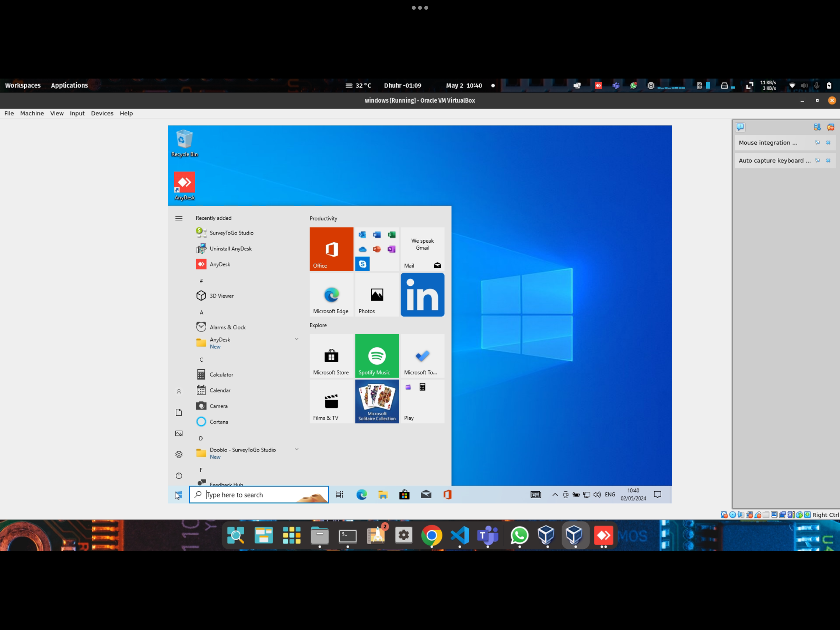Open the Machine menu
The height and width of the screenshot is (630, 840).
[x=32, y=113]
